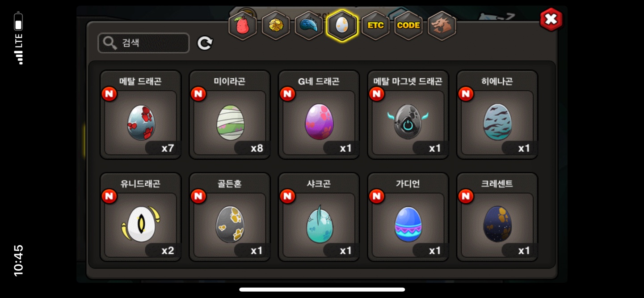Choose the purple G네 드래곤 egg
Viewport: 644px width, 298px height.
click(319, 115)
